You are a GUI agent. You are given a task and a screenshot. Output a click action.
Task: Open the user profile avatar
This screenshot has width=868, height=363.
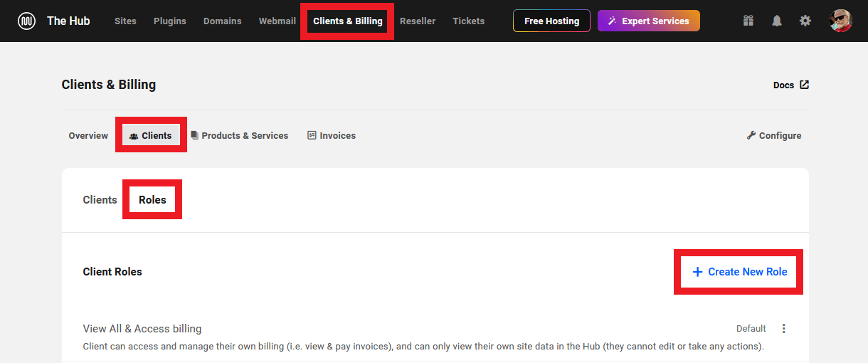(x=841, y=21)
